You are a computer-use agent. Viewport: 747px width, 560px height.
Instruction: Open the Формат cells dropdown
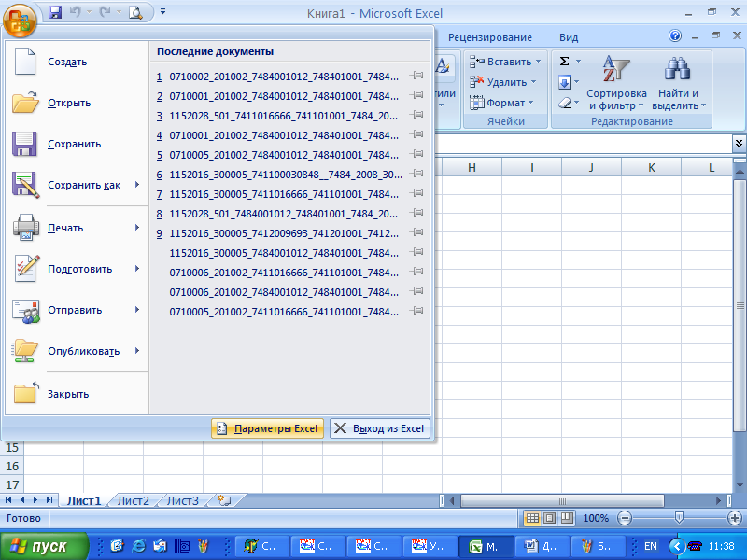[501, 103]
